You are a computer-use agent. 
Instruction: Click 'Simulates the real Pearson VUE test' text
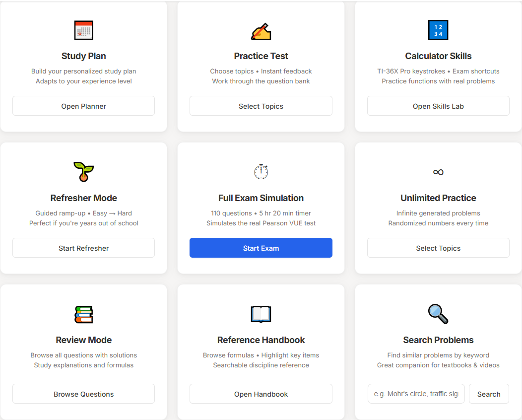(x=261, y=223)
